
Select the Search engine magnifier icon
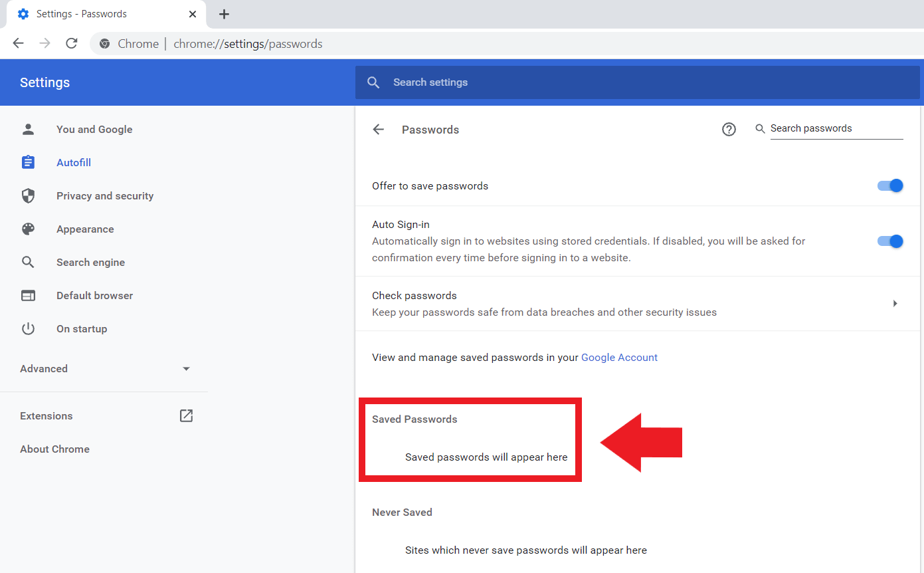click(28, 262)
